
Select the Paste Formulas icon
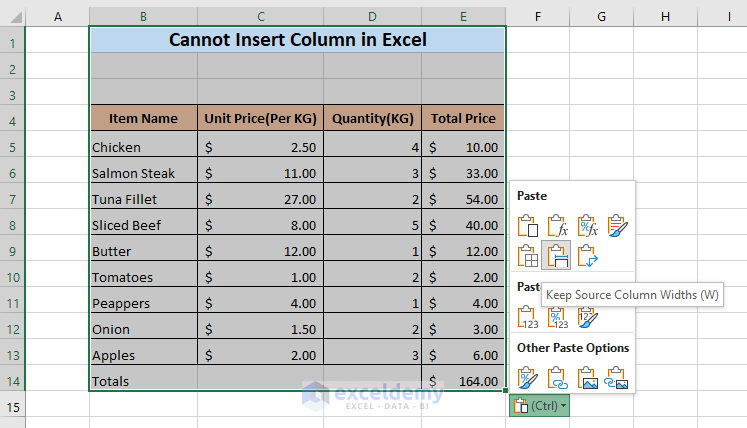(557, 225)
